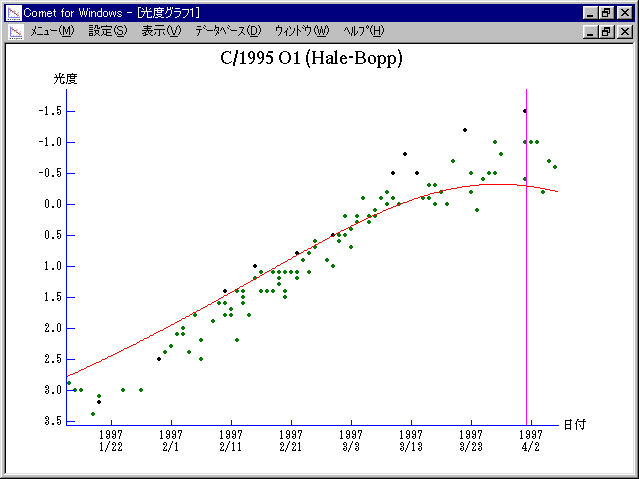Image resolution: width=639 pixels, height=479 pixels.
Task: Click the 3.5 magnitude axis value
Action: [53, 421]
